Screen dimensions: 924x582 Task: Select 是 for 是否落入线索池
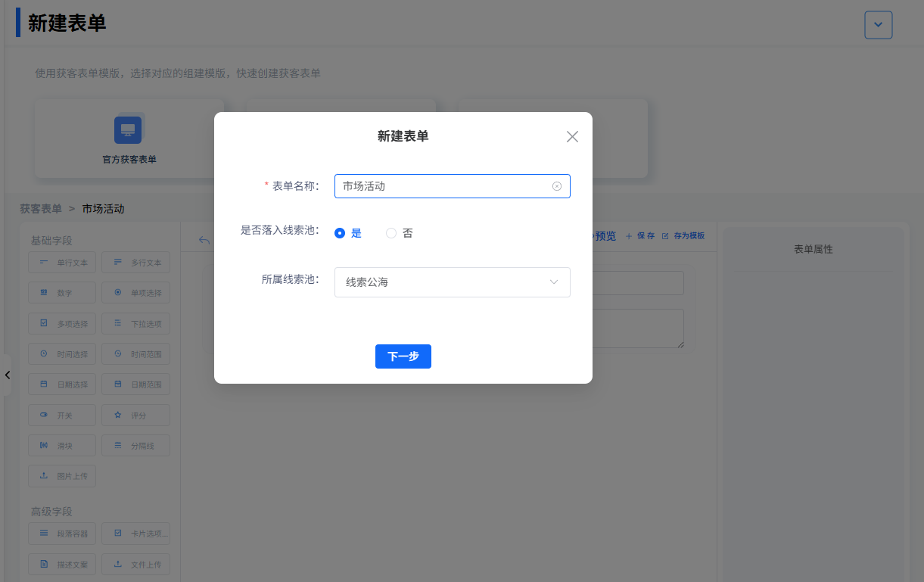tap(340, 233)
